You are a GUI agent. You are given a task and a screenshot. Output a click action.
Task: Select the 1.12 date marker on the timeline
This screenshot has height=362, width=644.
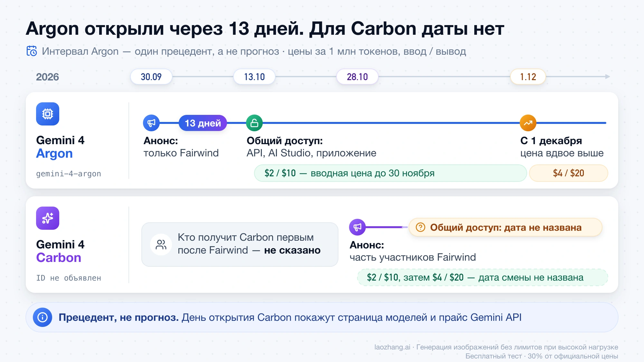click(528, 77)
